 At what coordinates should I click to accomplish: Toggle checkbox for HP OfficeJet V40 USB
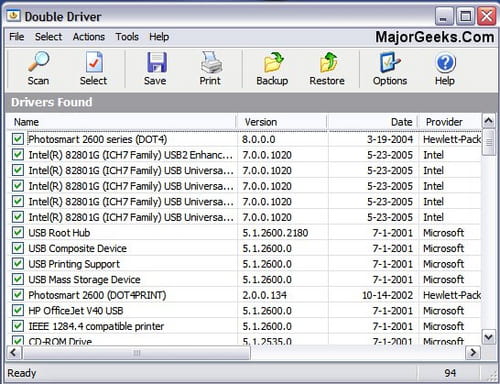coord(18,310)
